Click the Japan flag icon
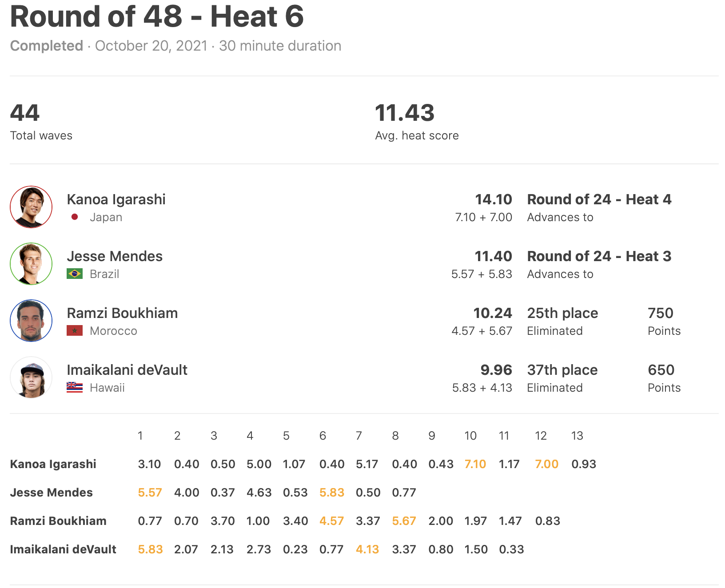The image size is (725, 588). (x=75, y=217)
